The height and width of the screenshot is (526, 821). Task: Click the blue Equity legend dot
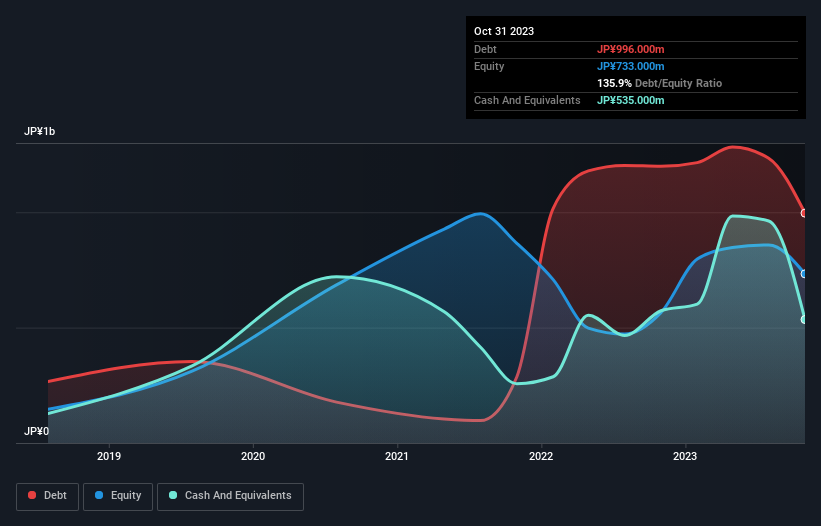(99, 495)
